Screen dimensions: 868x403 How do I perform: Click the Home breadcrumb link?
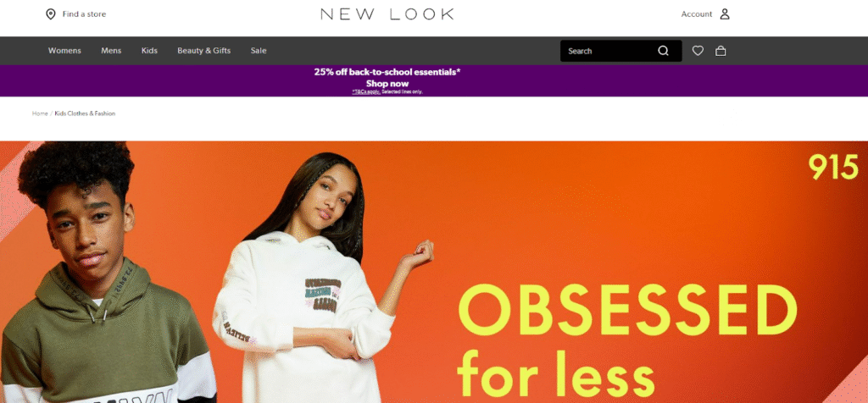click(40, 113)
